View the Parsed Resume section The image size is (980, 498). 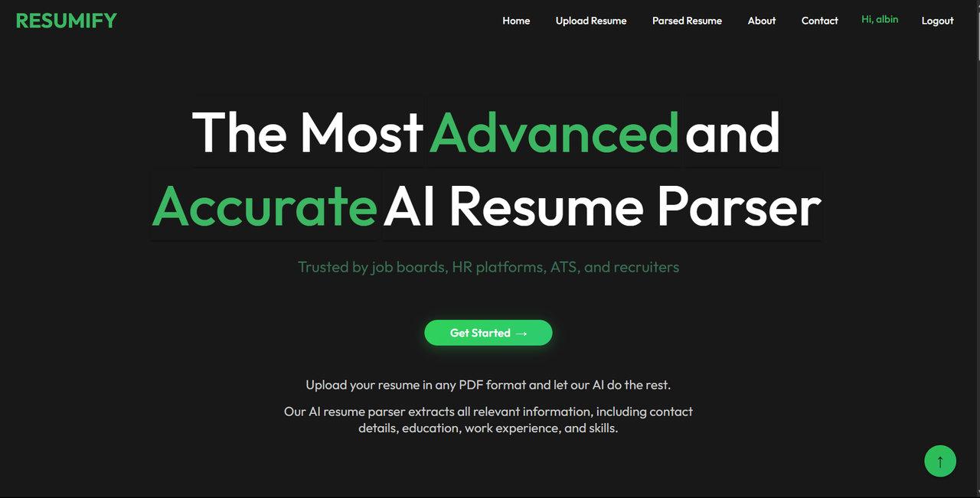687,21
